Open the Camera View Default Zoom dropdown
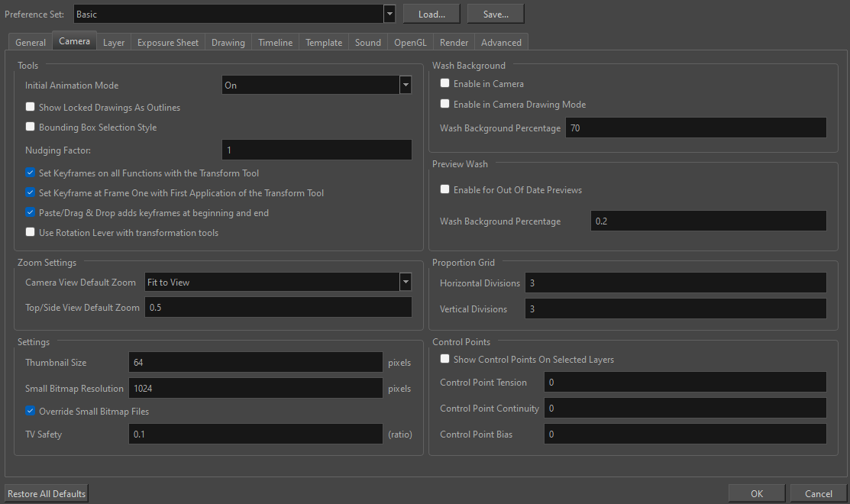Image resolution: width=850 pixels, height=504 pixels. (x=406, y=282)
